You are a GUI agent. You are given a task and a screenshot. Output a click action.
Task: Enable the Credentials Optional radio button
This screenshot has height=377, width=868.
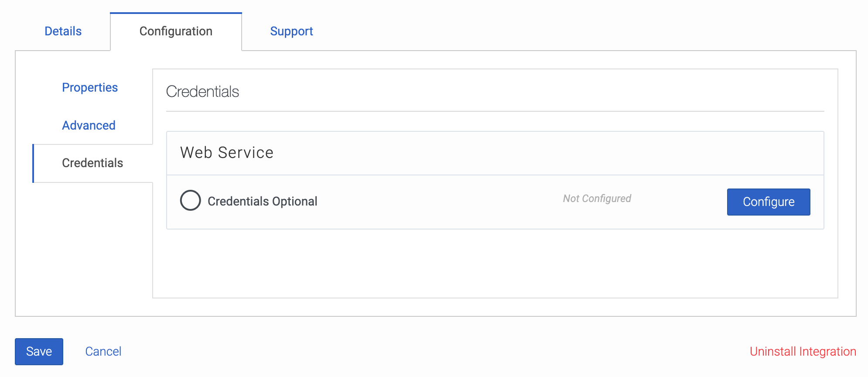[x=190, y=201]
